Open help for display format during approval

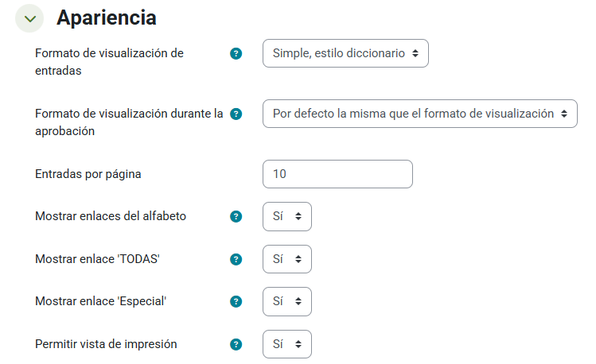point(236,114)
